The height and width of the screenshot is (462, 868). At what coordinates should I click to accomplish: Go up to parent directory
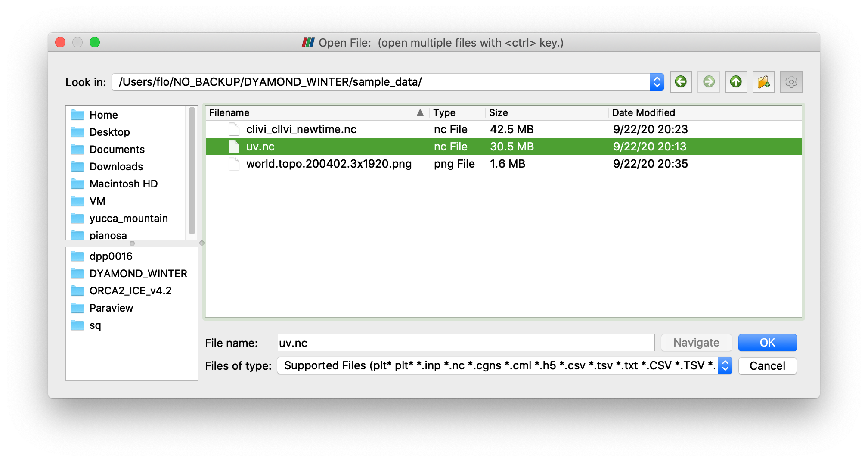(736, 82)
